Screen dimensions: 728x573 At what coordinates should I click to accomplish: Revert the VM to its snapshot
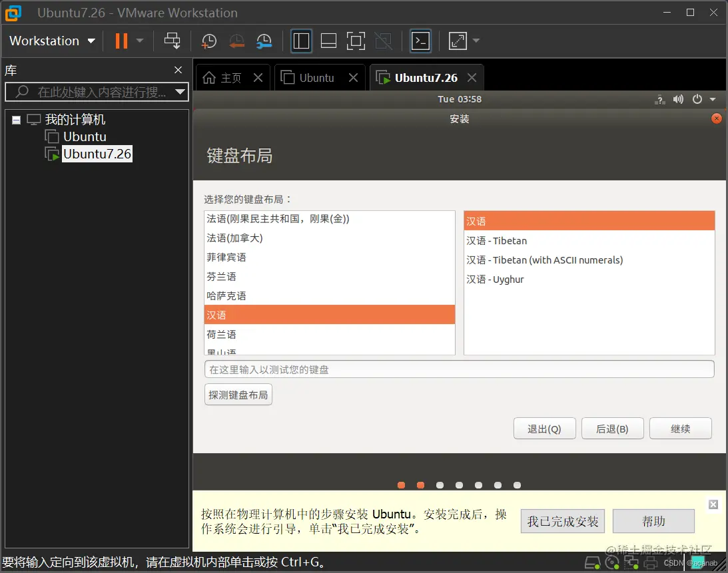click(237, 41)
